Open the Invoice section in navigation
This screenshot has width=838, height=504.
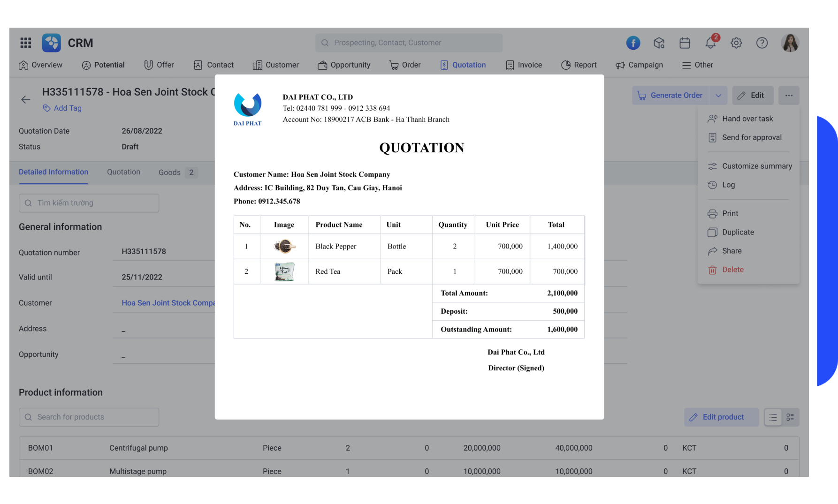point(524,65)
